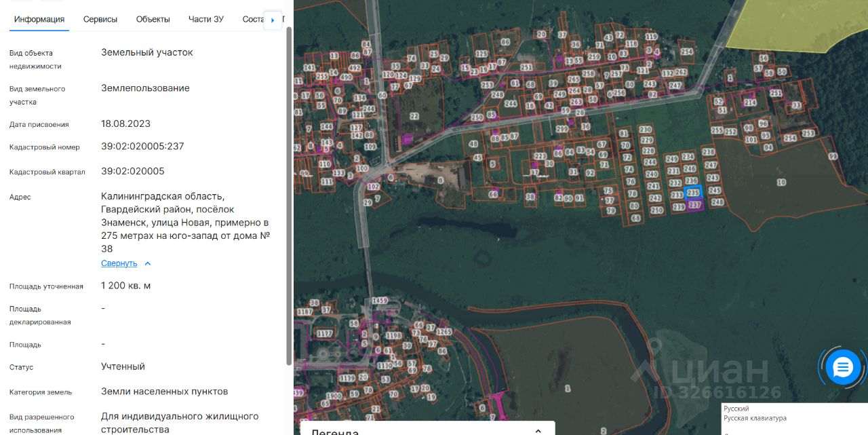Screen dimensions: 868x435
Task: Click parcel label 22 on map
Action: (x=414, y=116)
